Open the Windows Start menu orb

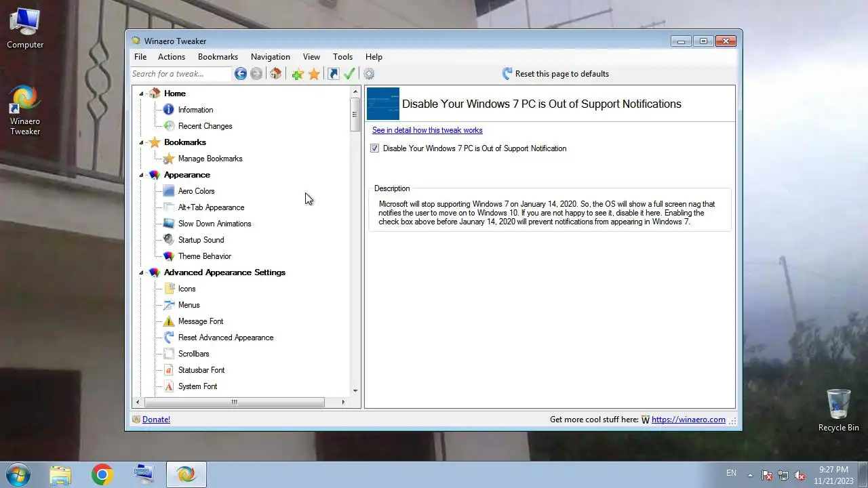pos(18,474)
